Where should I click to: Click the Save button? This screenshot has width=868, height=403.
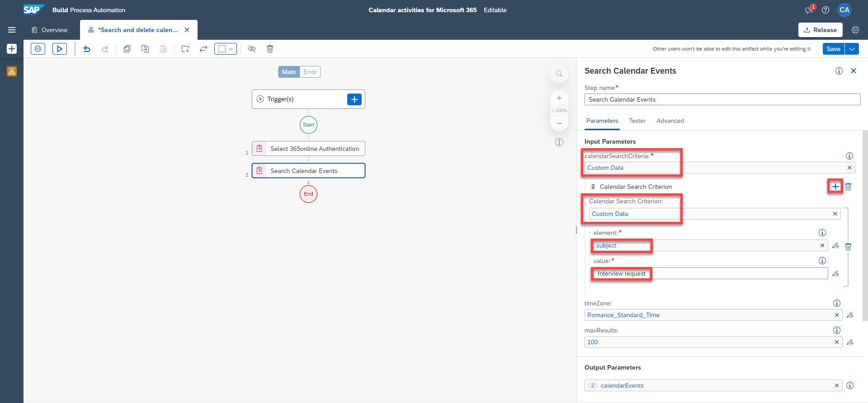834,49
